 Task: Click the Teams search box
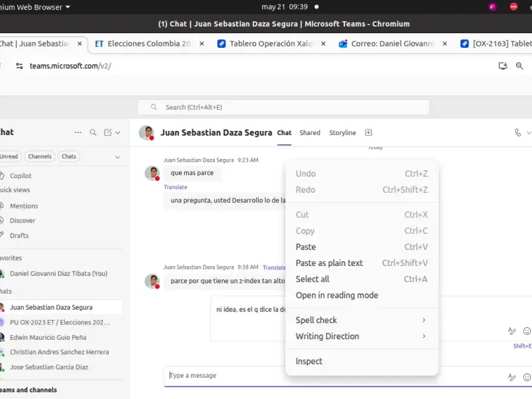284,107
